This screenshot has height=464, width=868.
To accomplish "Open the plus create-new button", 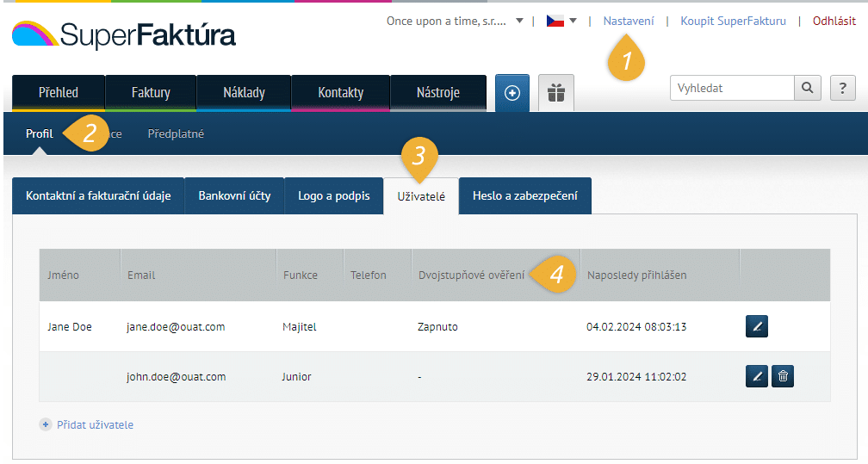I will (512, 93).
